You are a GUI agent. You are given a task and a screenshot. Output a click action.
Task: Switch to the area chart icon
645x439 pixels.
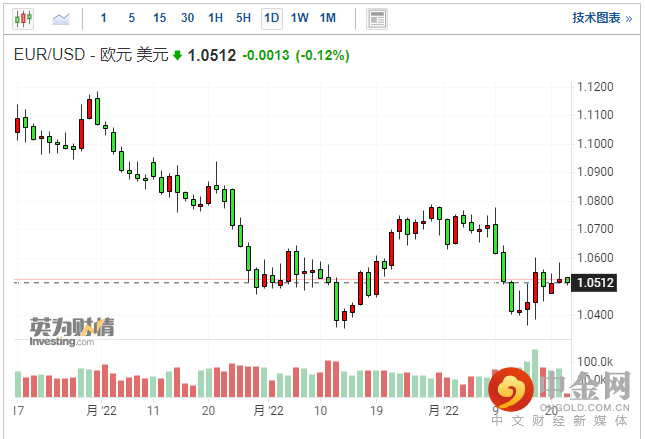(61, 18)
